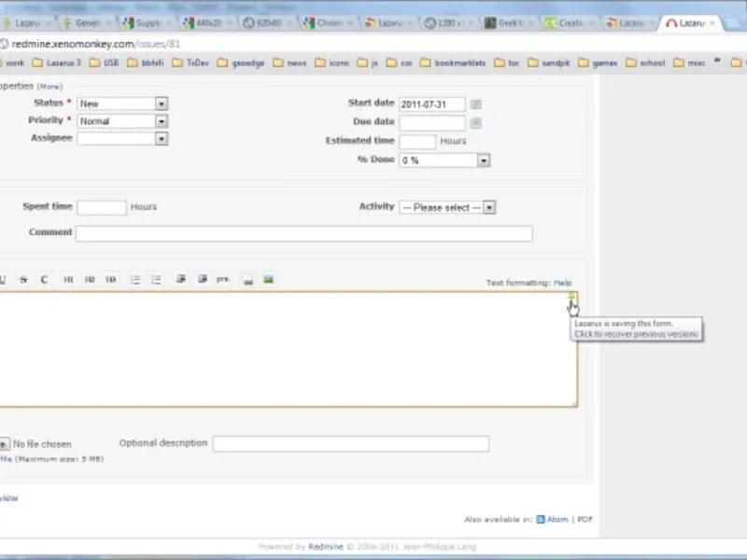747x560 pixels.
Task: Switch to the 920x68 browser tab
Action: (268, 22)
